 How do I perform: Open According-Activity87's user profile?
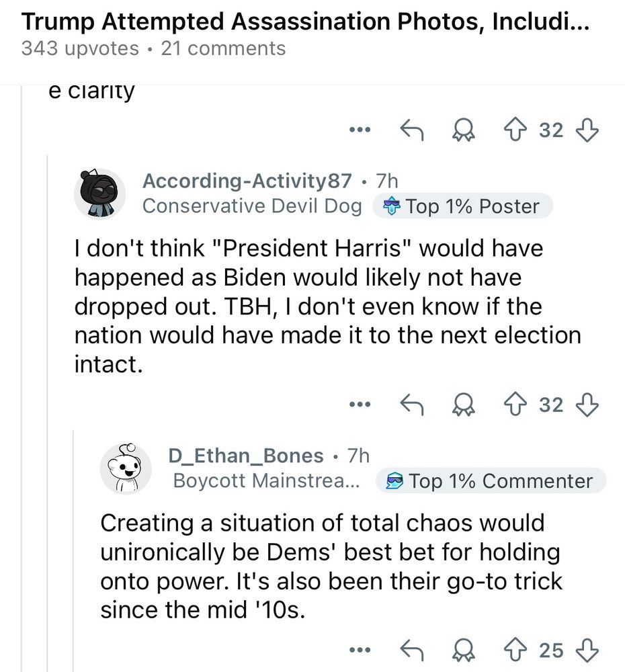click(247, 181)
